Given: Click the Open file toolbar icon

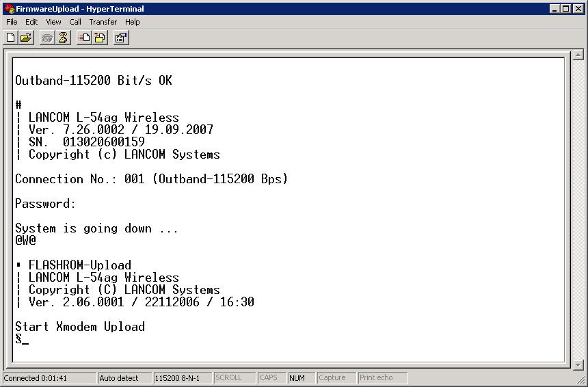Looking at the screenshot, I should 26,38.
